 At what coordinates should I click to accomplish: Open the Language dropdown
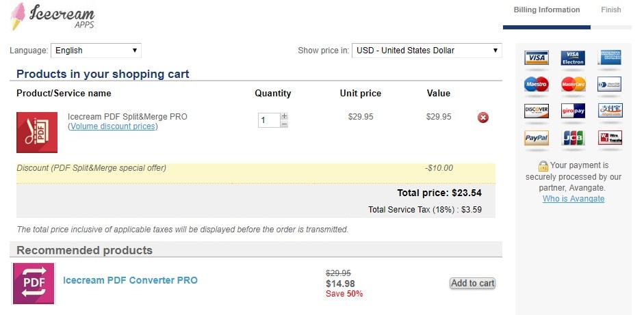pos(96,51)
